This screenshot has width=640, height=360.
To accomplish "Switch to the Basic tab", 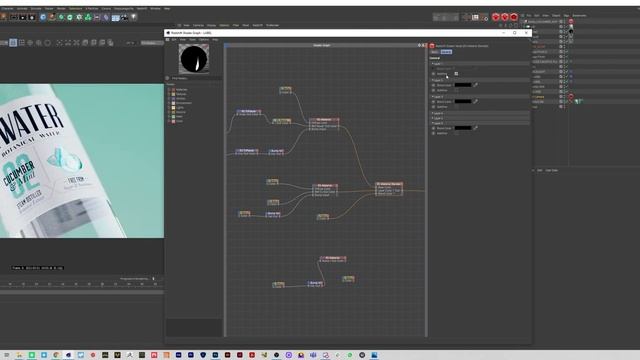I will (x=434, y=52).
